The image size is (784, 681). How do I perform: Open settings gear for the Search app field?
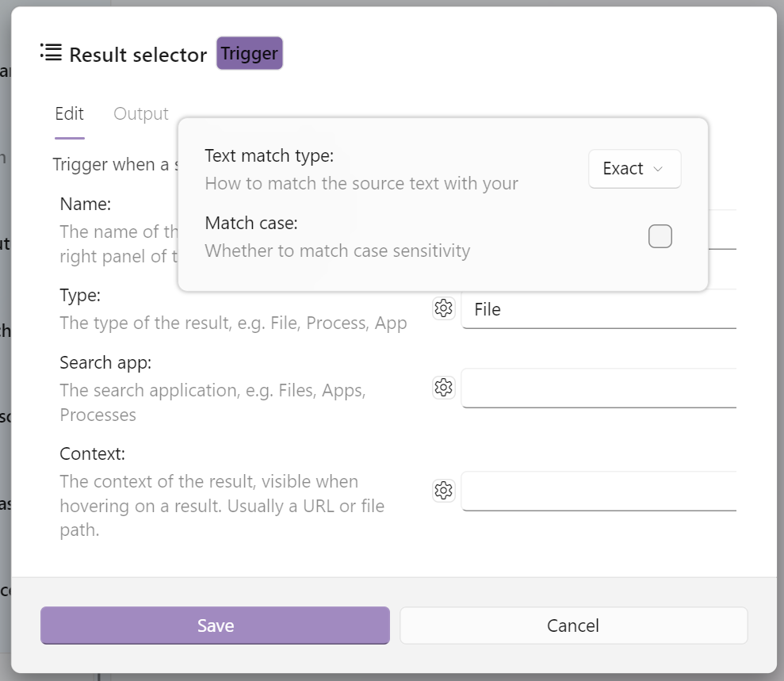443,388
